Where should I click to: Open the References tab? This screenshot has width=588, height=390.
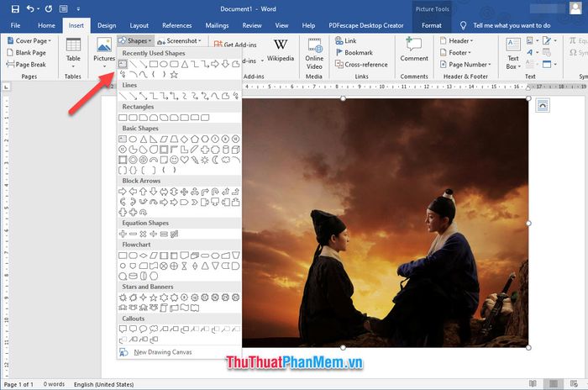[177, 25]
